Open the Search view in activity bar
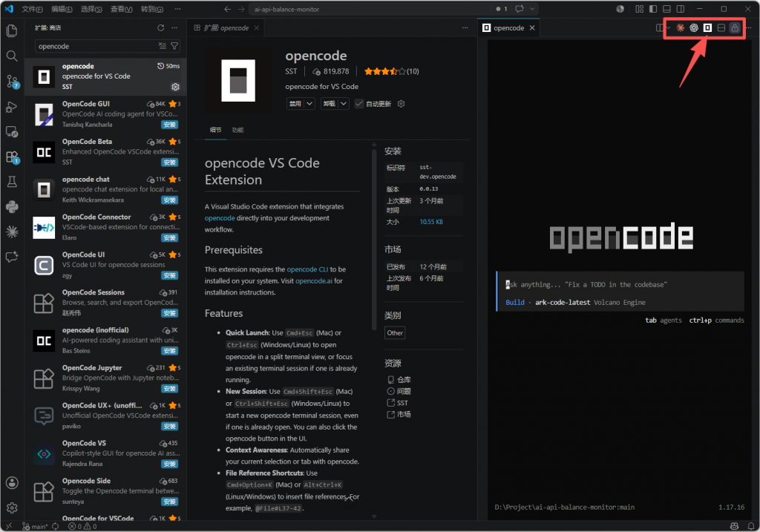The image size is (760, 532). [12, 56]
